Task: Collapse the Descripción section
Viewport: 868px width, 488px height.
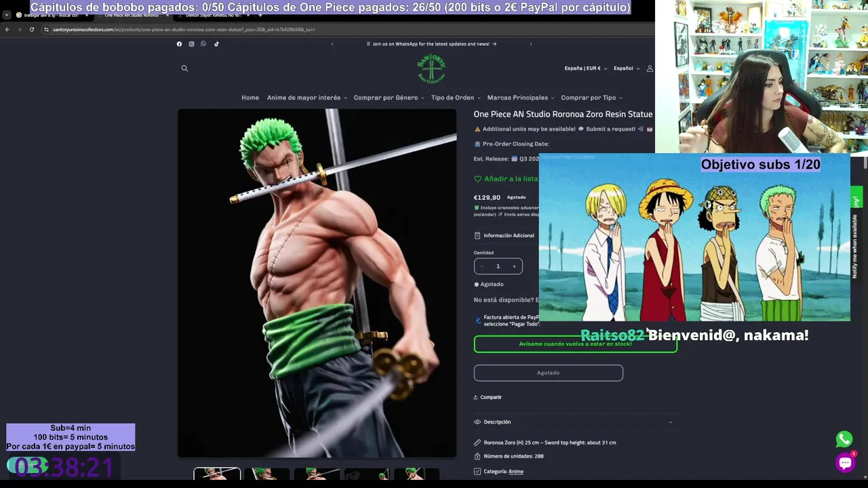Action: 574,422
